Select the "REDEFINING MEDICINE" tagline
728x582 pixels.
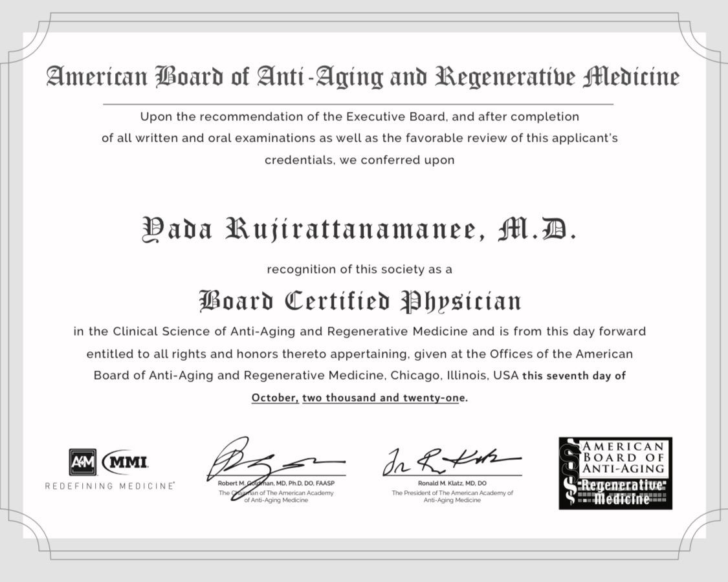(x=109, y=486)
